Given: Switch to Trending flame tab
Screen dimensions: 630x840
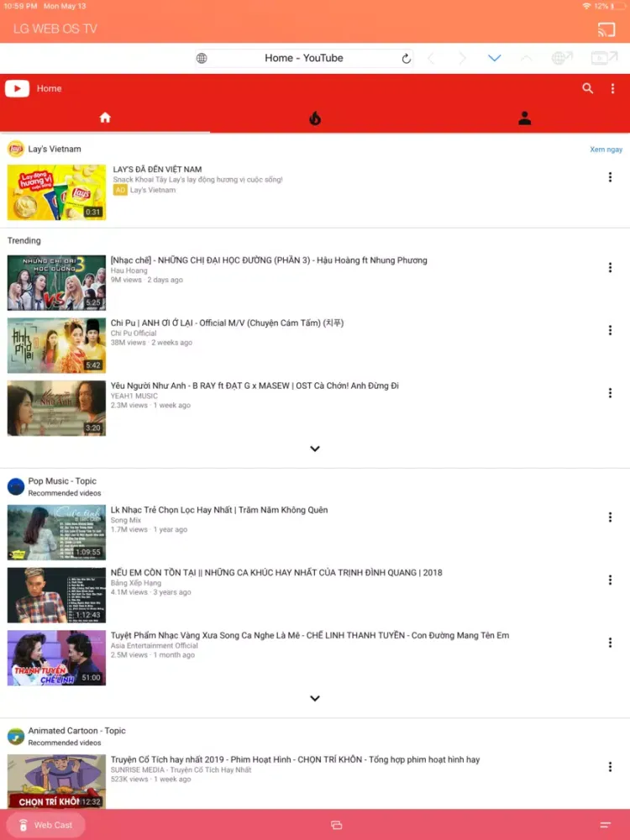Looking at the screenshot, I should (315, 118).
